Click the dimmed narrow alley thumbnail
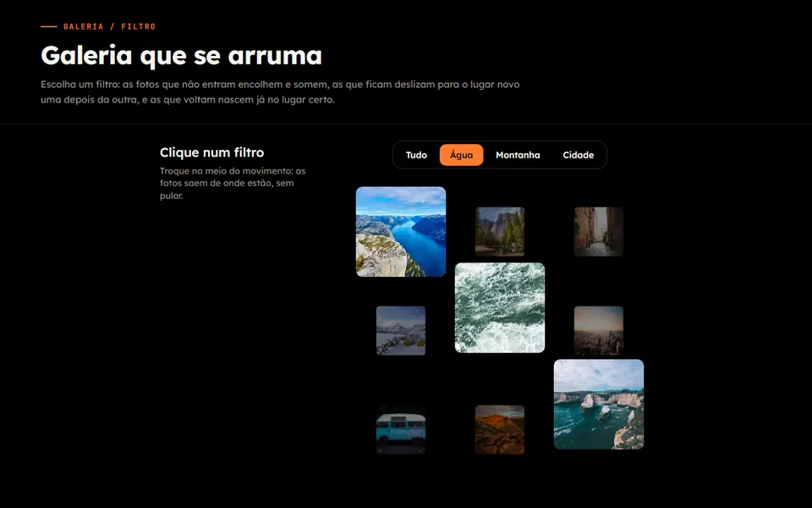 tap(599, 232)
